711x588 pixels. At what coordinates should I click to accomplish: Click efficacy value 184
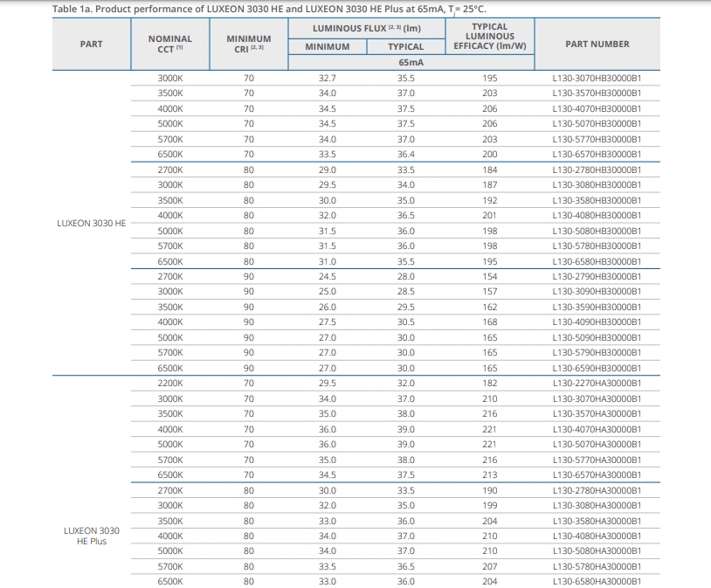tap(490, 169)
